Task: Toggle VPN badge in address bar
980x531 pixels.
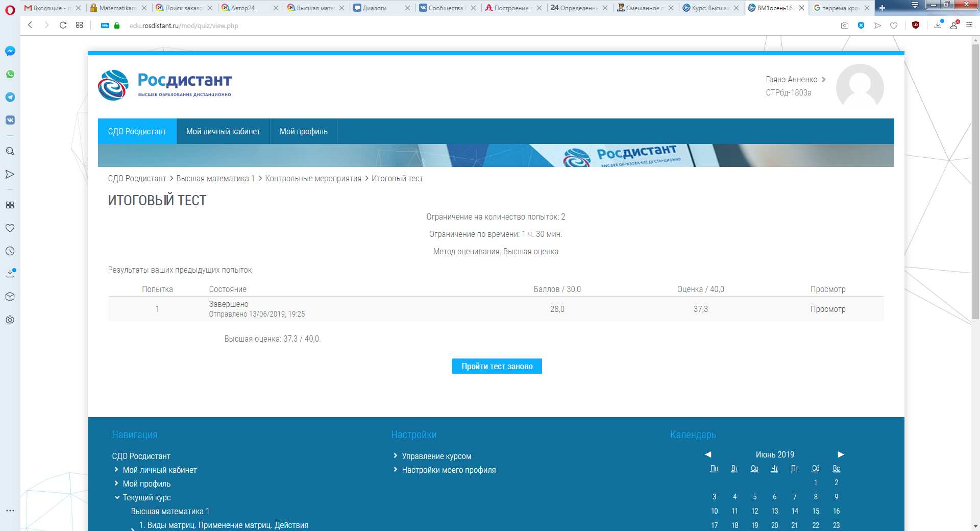Action: coord(105,26)
